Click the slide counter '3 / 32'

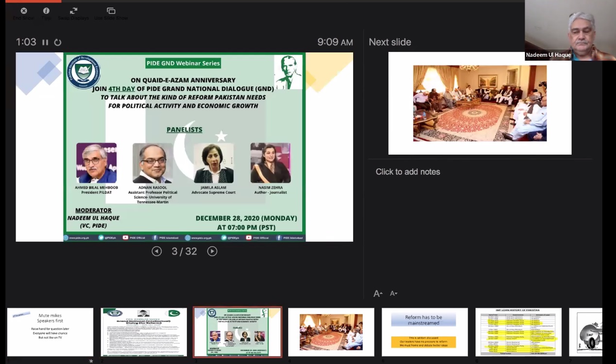184,251
